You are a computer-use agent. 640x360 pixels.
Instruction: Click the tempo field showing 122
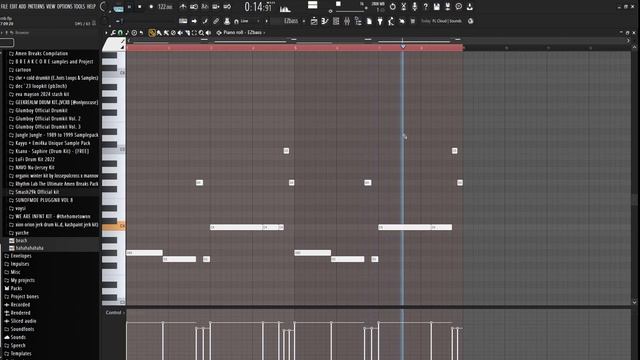click(x=165, y=7)
